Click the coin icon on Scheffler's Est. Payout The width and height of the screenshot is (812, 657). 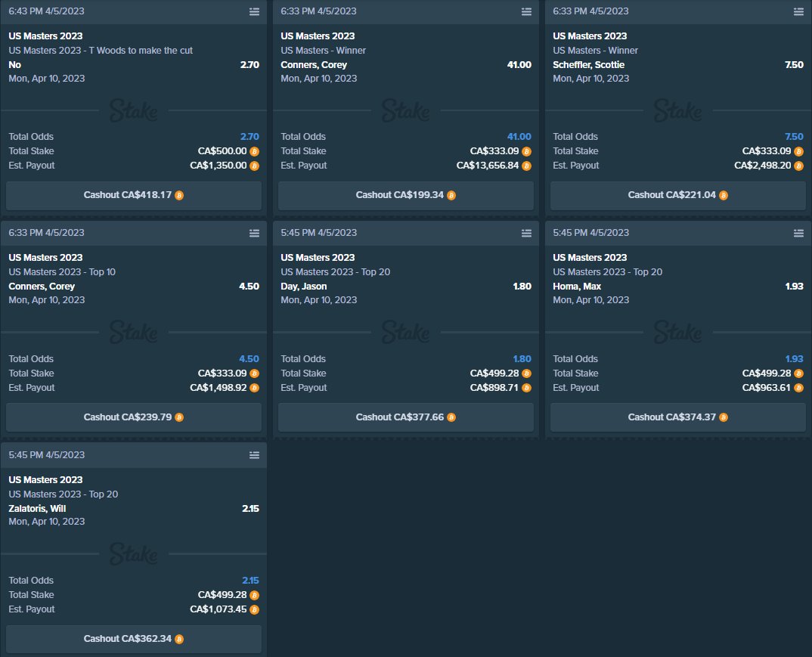(799, 165)
